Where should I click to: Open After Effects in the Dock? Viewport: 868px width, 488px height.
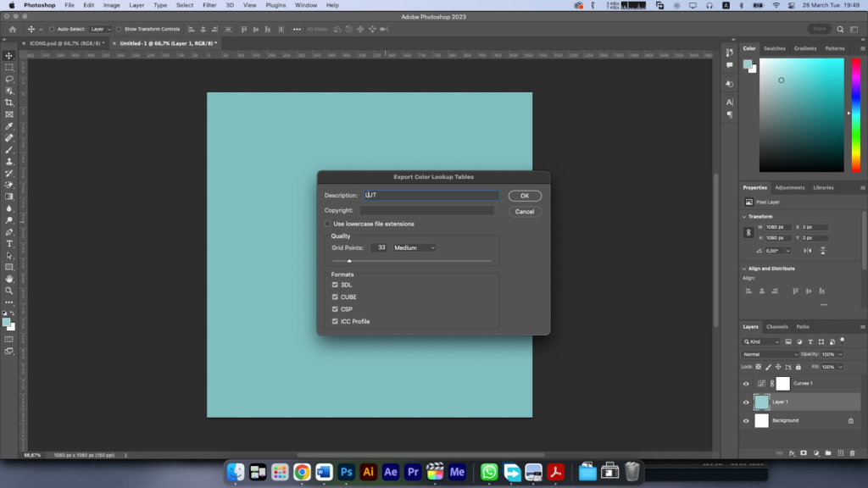point(390,472)
